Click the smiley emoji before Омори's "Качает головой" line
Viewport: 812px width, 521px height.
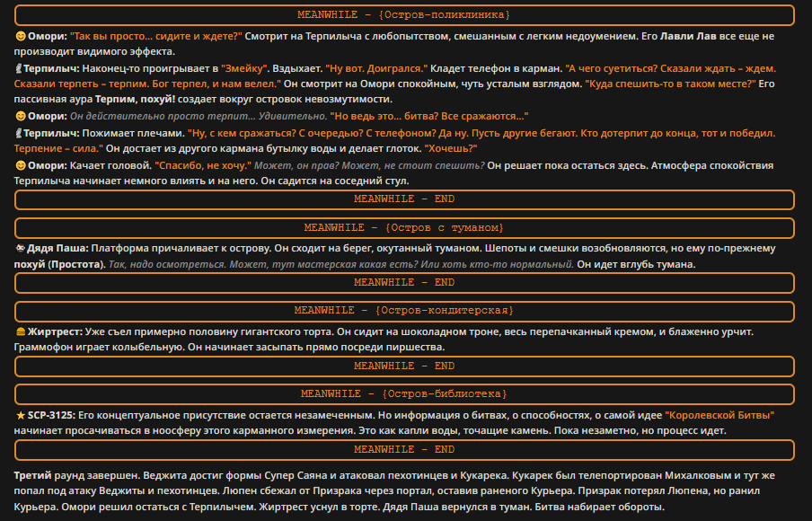point(20,165)
